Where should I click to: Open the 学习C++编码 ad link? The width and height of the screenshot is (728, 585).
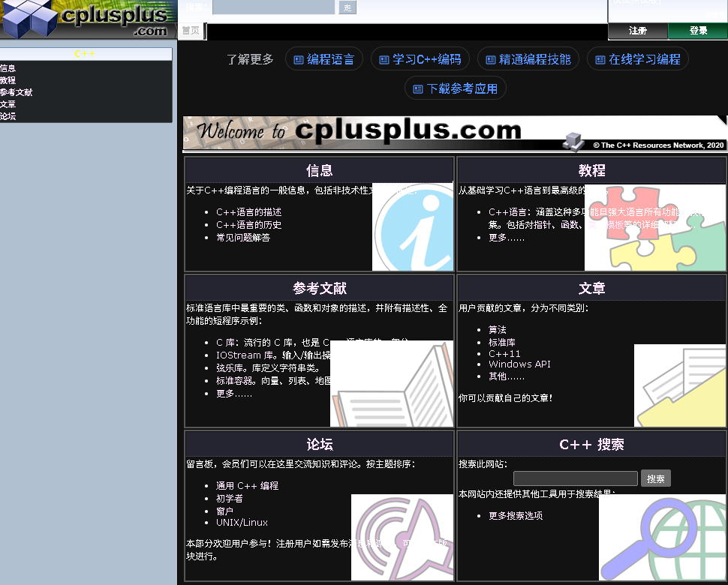(420, 59)
